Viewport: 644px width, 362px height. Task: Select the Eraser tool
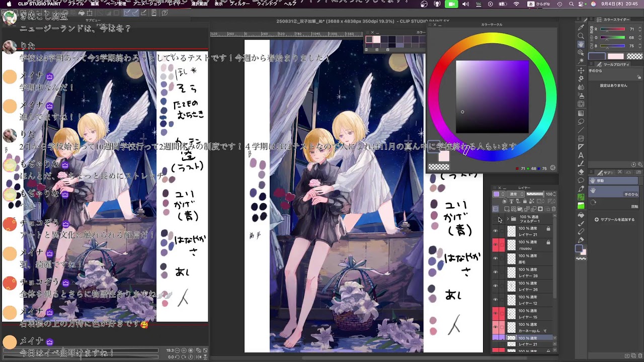point(581,172)
